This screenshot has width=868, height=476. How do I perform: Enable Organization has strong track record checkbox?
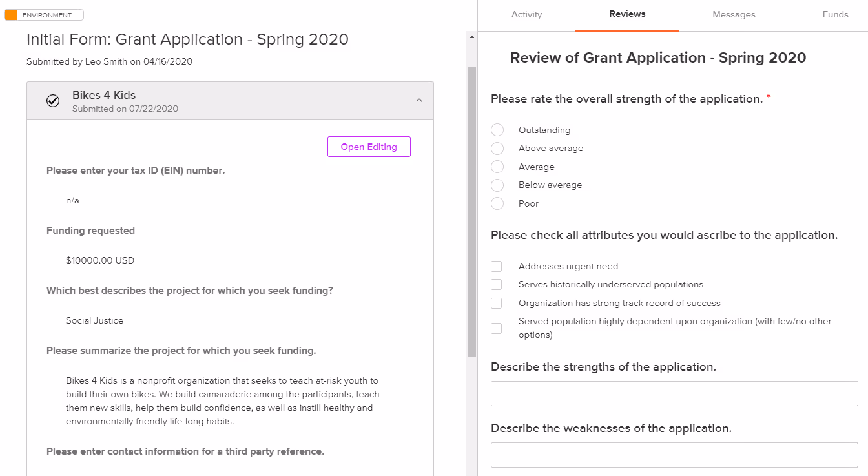coord(496,303)
